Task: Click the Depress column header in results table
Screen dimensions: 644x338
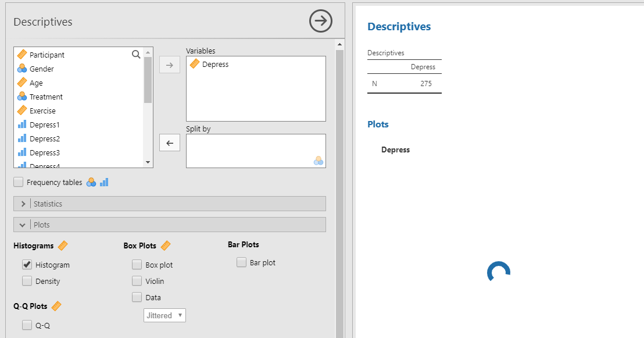Action: pos(423,67)
